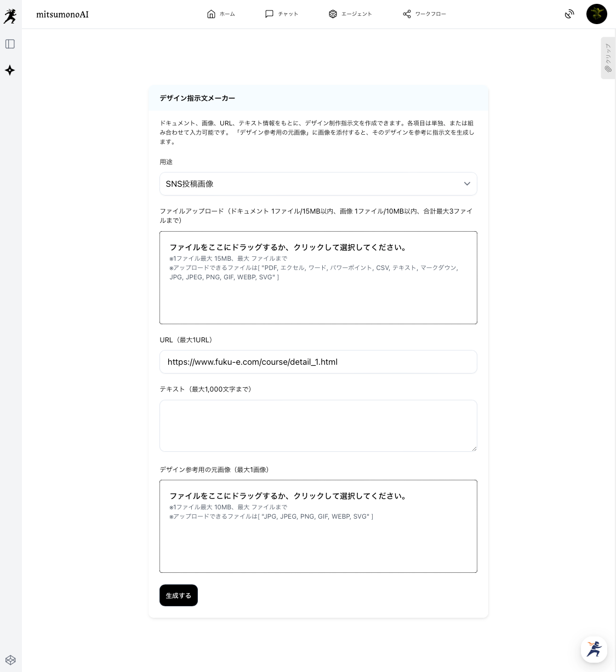The width and height of the screenshot is (616, 672).
Task: Open チャット in top navigation
Action: [282, 14]
